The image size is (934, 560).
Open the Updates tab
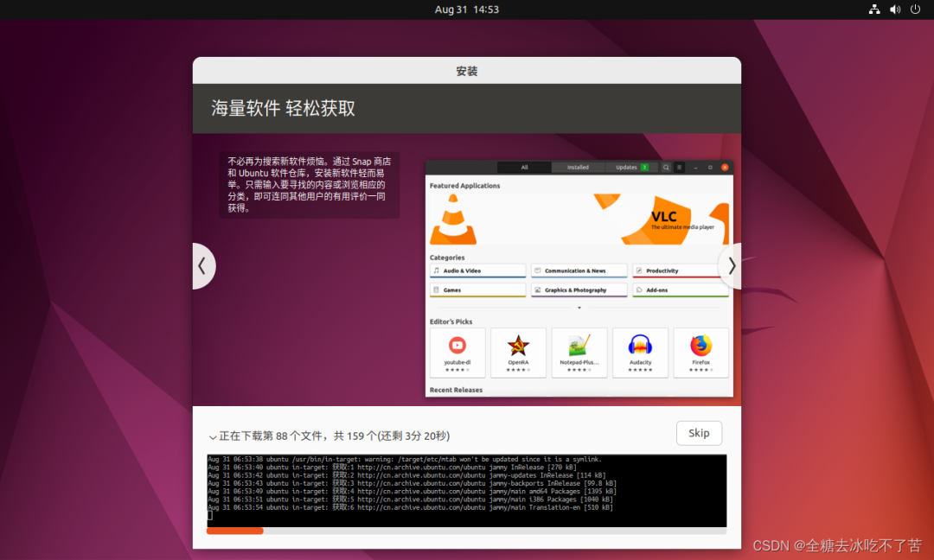point(631,167)
